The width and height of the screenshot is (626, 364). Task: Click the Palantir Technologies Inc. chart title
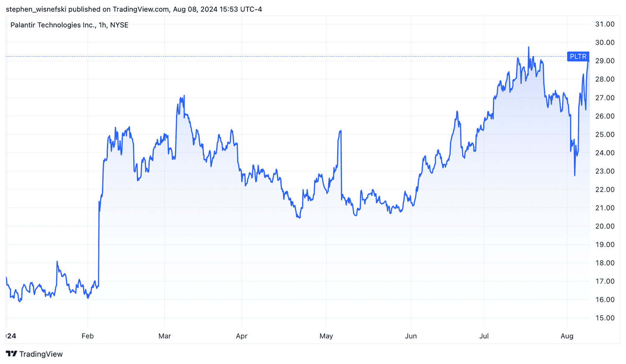pos(69,25)
